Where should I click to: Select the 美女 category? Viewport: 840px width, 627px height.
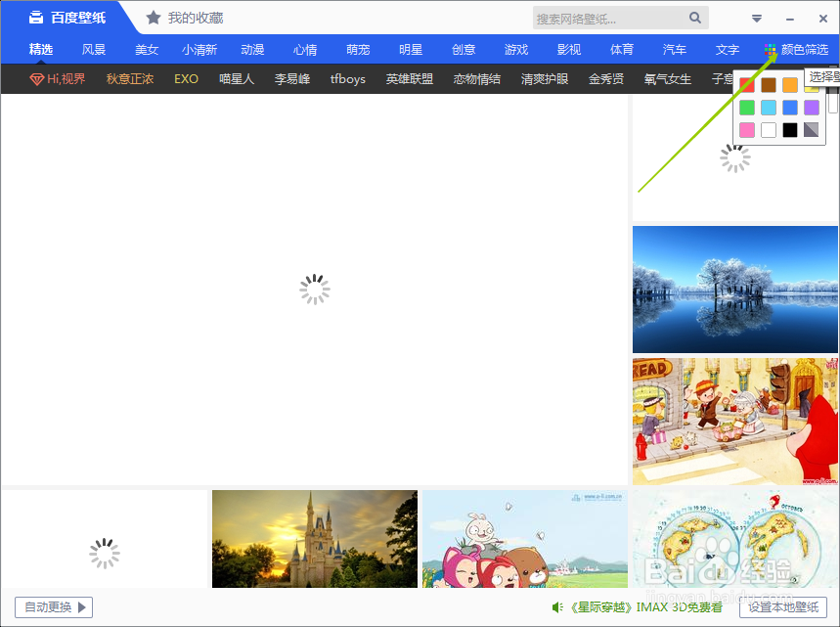pyautogui.click(x=147, y=50)
